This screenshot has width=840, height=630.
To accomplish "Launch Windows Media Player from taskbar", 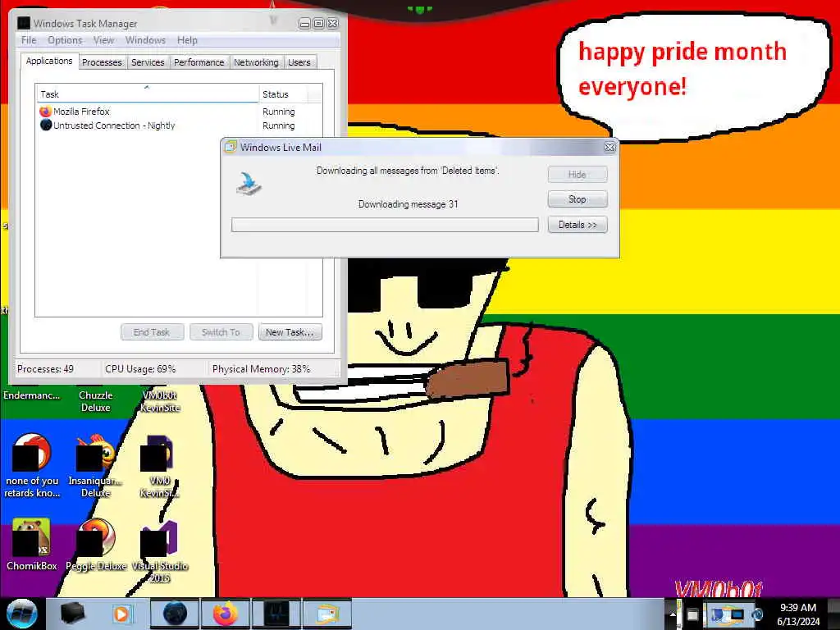I will pos(121,614).
